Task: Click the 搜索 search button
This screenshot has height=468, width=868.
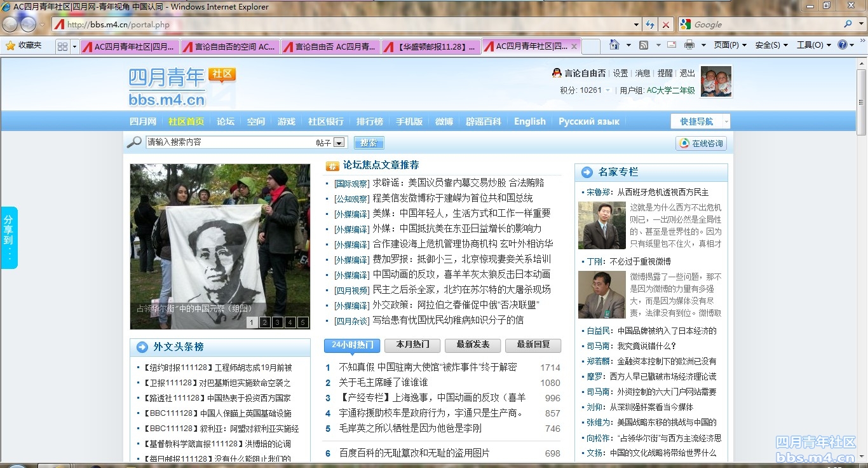Action: pos(369,143)
